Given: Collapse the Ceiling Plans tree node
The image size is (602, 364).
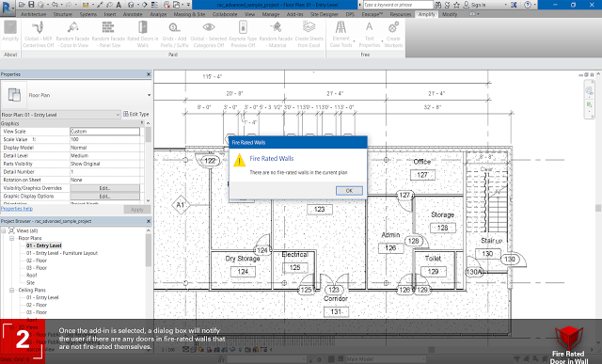Looking at the screenshot, I should pos(11,290).
